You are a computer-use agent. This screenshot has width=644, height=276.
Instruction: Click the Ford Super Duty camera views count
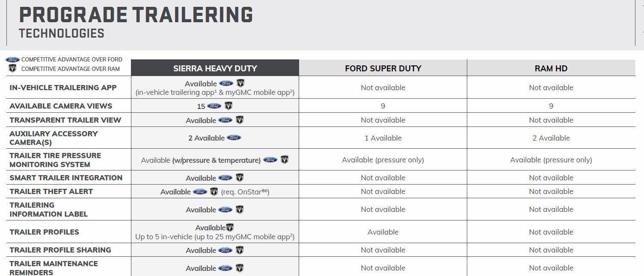(x=383, y=106)
